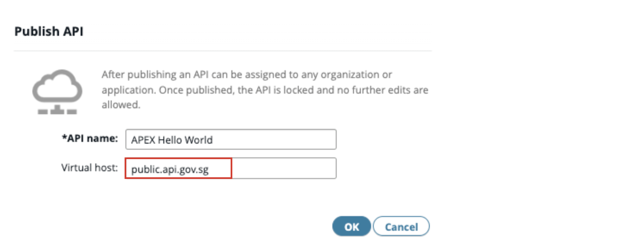The height and width of the screenshot is (251, 644).
Task: Click the Publish API dialog title
Action: pyautogui.click(x=49, y=30)
